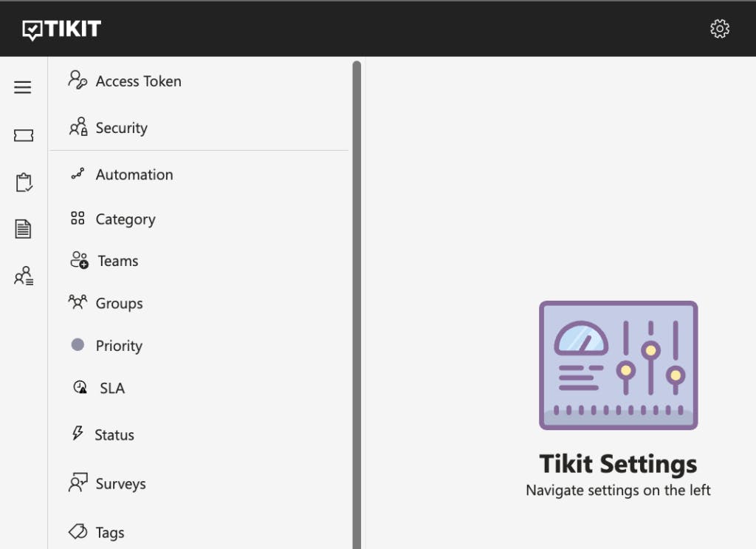Click the settings gear icon
Screen dimensions: 756x549
click(x=719, y=29)
